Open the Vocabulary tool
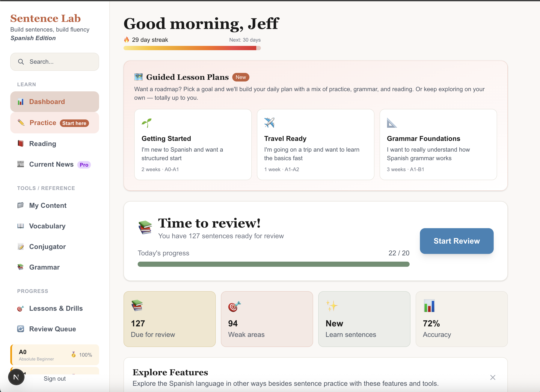 coord(54,226)
